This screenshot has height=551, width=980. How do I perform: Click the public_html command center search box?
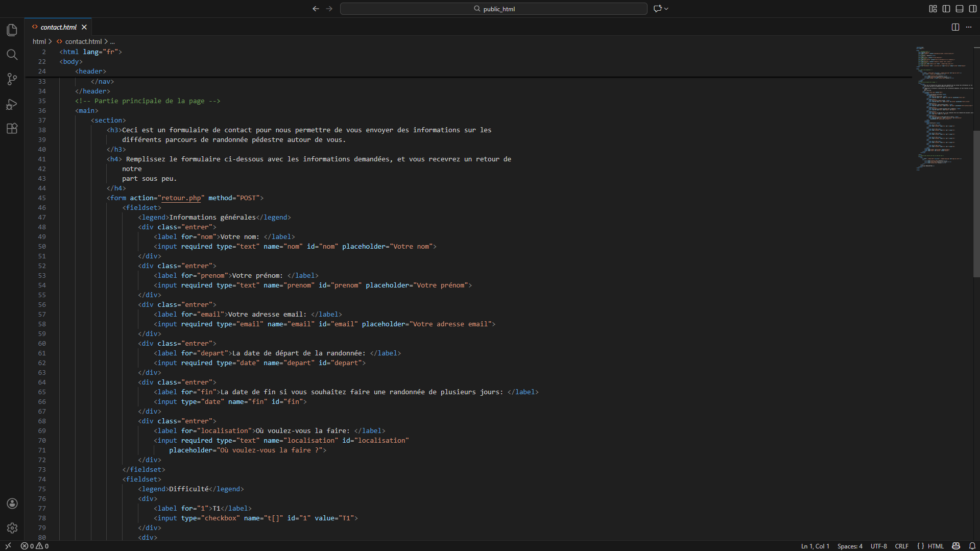coord(494,9)
